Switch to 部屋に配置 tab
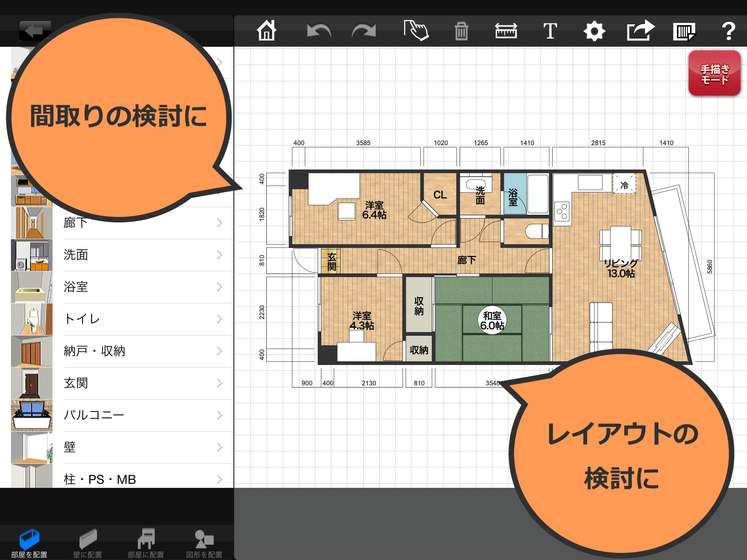Image resolution: width=747 pixels, height=560 pixels. tap(146, 543)
